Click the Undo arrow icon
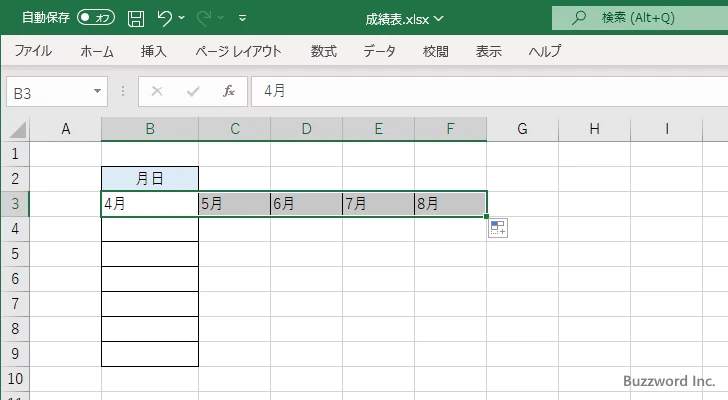Image resolution: width=728 pixels, height=400 pixels. (x=164, y=18)
